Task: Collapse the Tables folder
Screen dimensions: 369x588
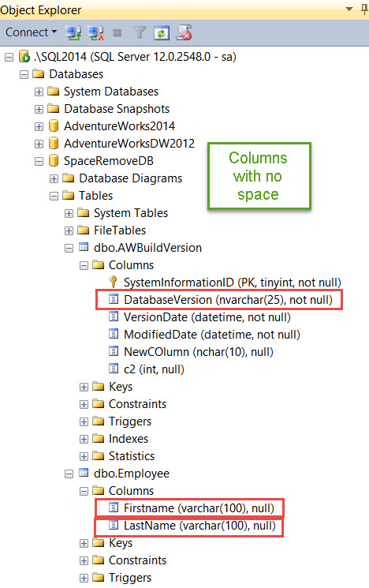Action: point(54,196)
